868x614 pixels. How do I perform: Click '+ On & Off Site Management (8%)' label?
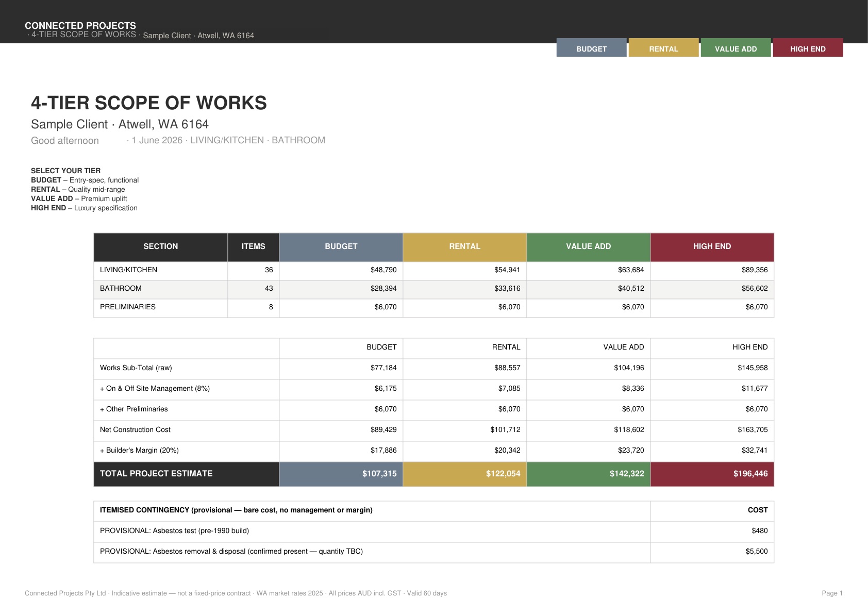click(x=155, y=388)
